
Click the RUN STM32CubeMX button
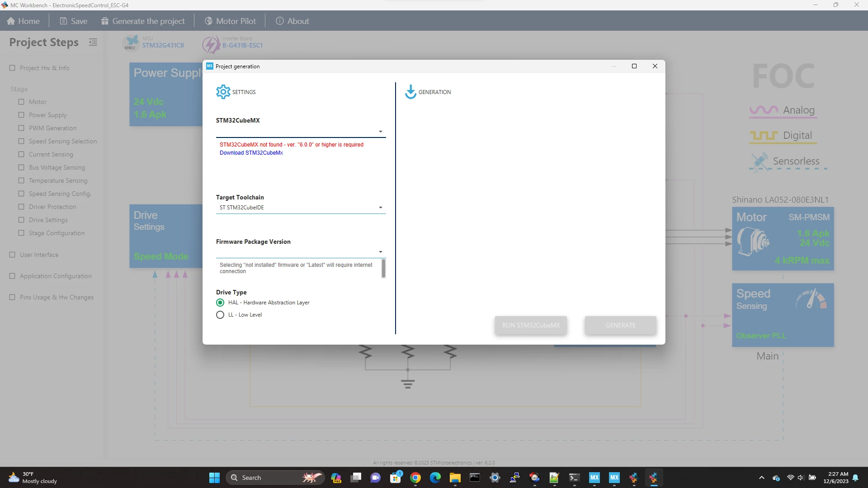(531, 325)
